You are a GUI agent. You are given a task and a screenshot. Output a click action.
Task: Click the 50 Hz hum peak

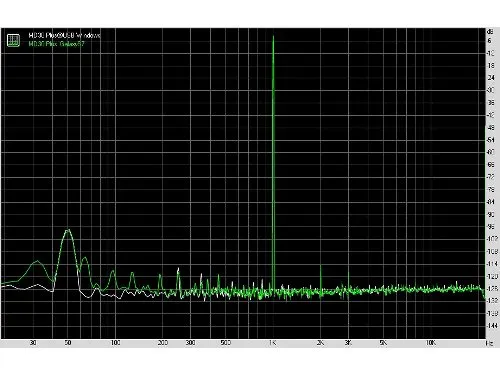(68, 231)
